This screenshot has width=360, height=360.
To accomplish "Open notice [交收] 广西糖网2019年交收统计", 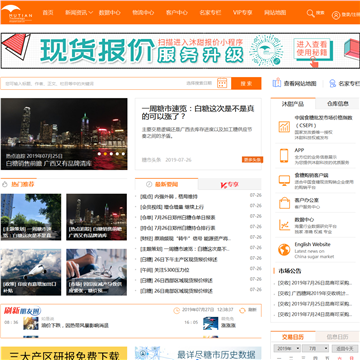I will [314, 294].
